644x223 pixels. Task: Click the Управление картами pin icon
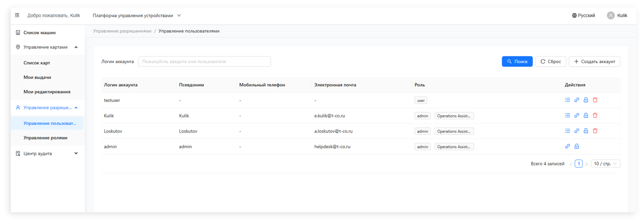tap(18, 47)
